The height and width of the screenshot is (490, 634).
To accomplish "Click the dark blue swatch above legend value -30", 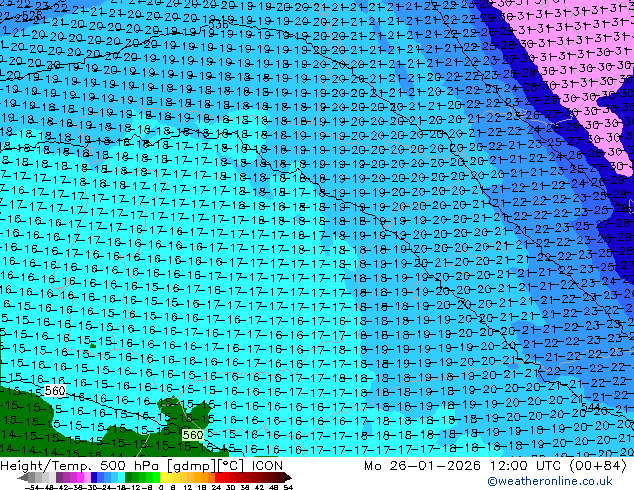I will [94, 477].
